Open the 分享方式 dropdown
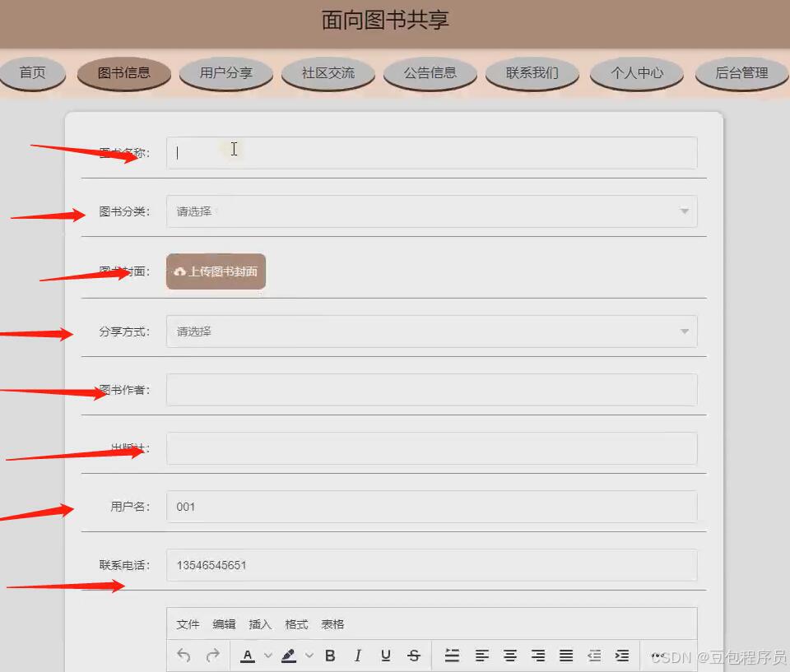 tap(431, 331)
